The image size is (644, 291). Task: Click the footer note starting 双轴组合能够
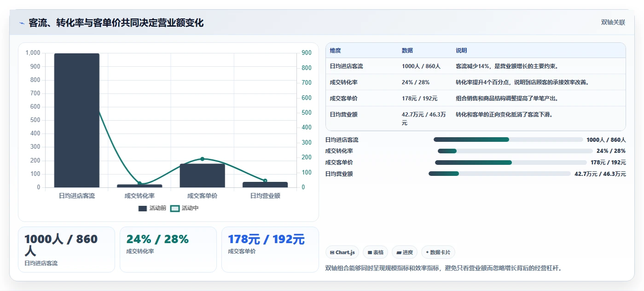tap(444, 268)
